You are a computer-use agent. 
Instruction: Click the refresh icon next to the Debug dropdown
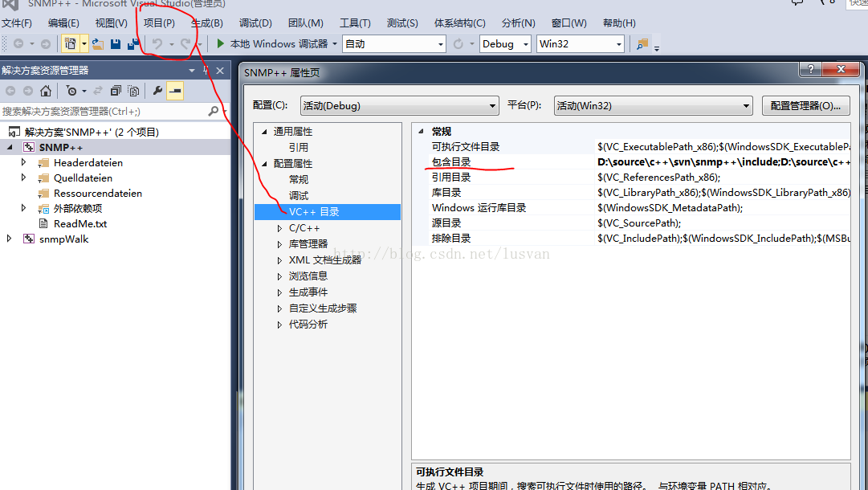[x=458, y=43]
